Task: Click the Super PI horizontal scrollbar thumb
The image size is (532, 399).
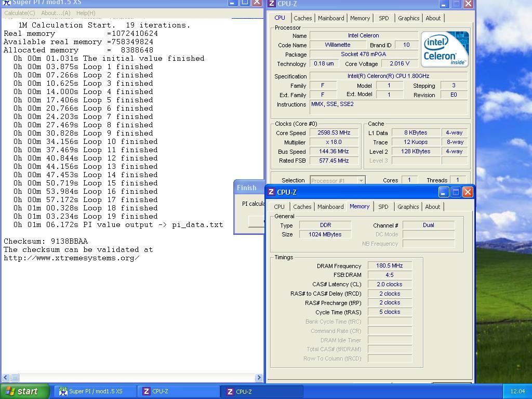Action: point(15,378)
